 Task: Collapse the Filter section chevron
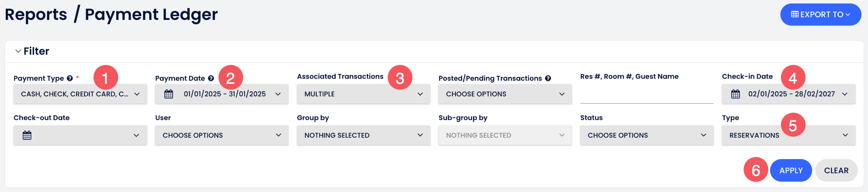click(18, 51)
